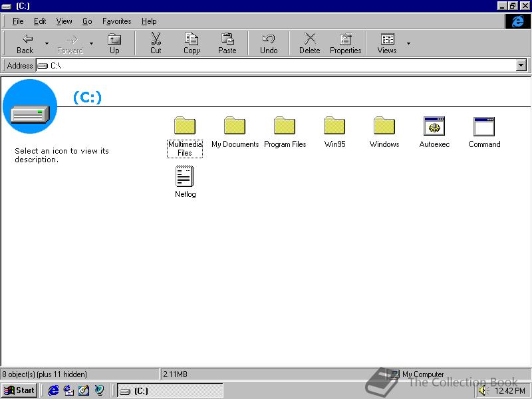Image resolution: width=532 pixels, height=399 pixels.
Task: Minimize the C: window
Action: coord(502,6)
